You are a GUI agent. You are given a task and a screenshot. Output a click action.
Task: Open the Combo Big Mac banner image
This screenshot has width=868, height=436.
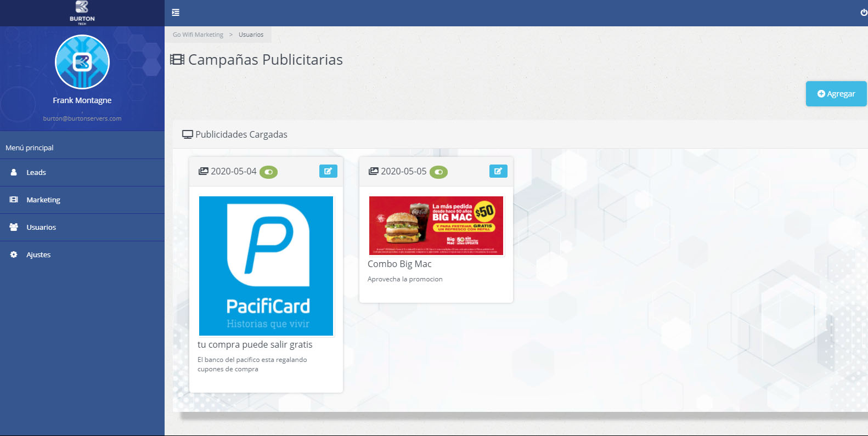[436, 226]
